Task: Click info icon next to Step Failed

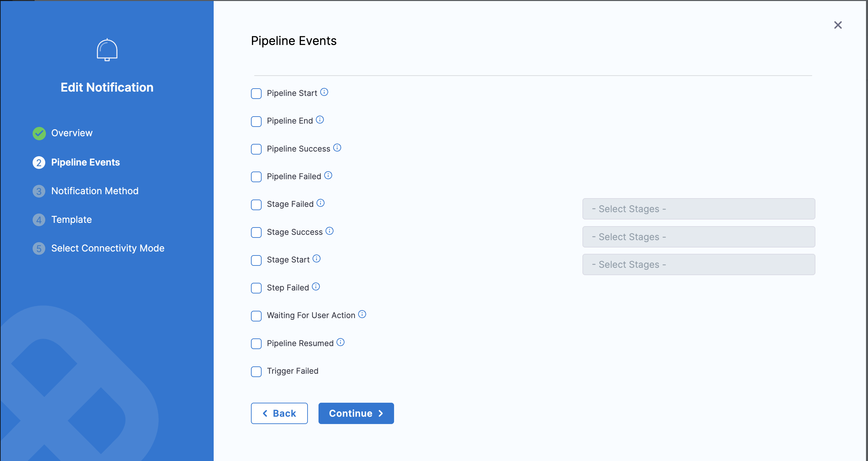Action: (x=316, y=287)
